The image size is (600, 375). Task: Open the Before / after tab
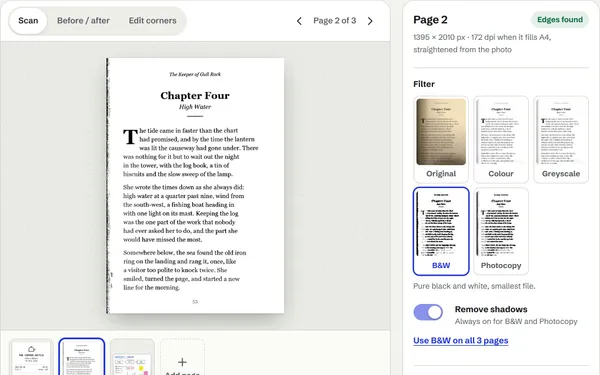pyautogui.click(x=83, y=21)
